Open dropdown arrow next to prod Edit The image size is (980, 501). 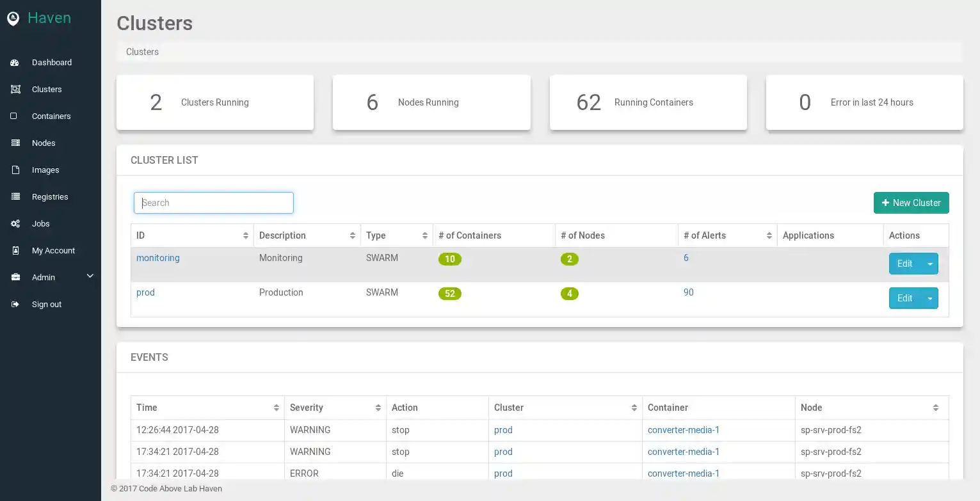tap(929, 298)
